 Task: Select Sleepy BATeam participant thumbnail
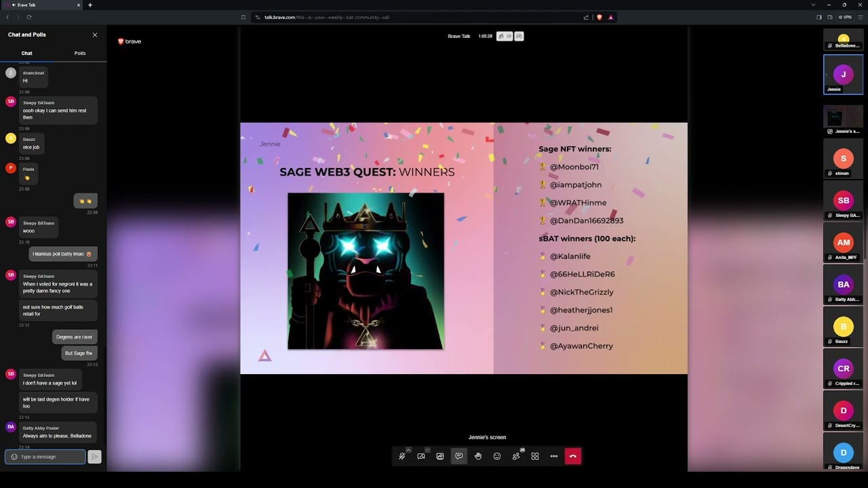(x=844, y=200)
